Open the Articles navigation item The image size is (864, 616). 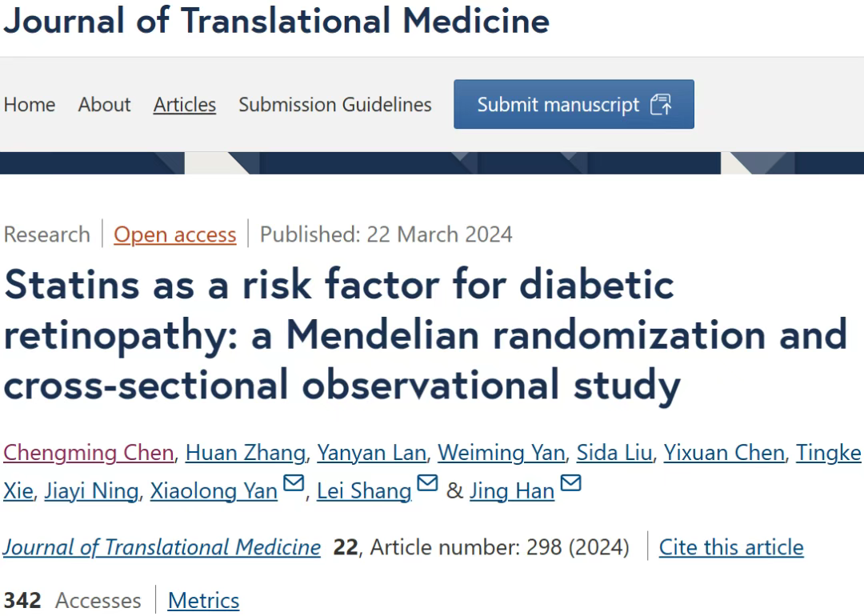coord(185,105)
